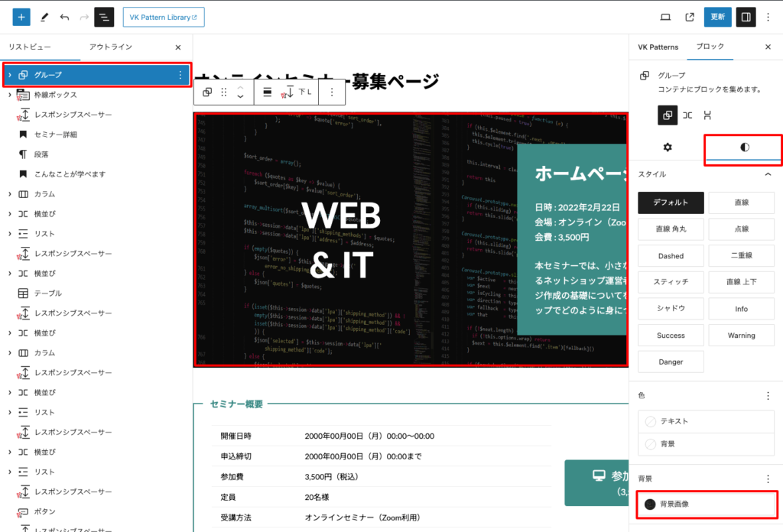This screenshot has height=532, width=783.
Task: Toggle the settings sidebar panel button
Action: 746,17
